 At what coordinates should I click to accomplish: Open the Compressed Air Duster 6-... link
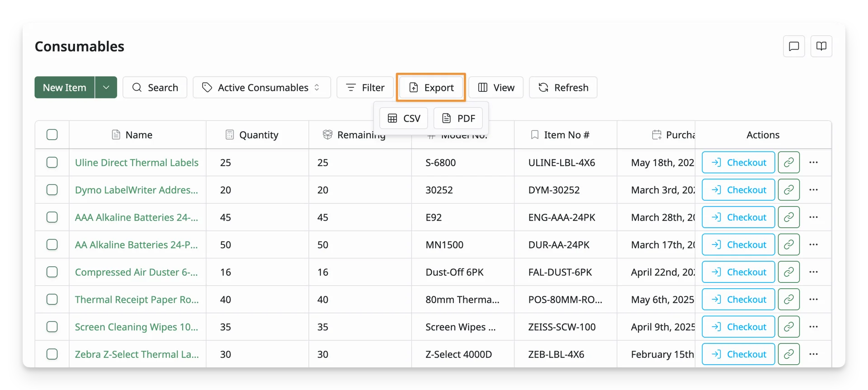click(137, 272)
